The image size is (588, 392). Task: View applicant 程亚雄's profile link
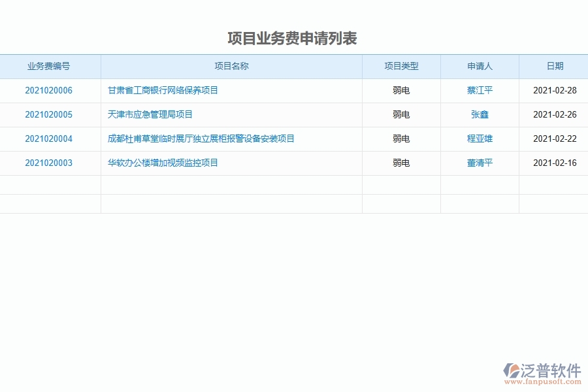[480, 139]
